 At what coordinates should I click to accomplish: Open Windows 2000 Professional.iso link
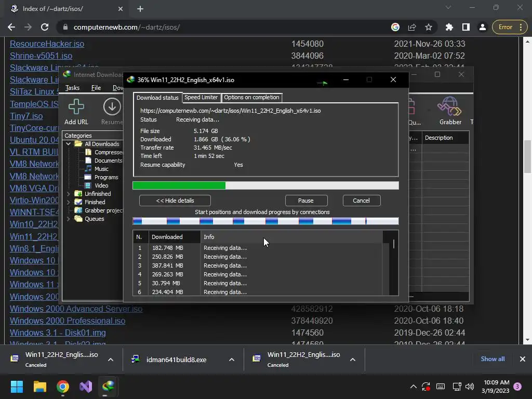click(x=67, y=321)
